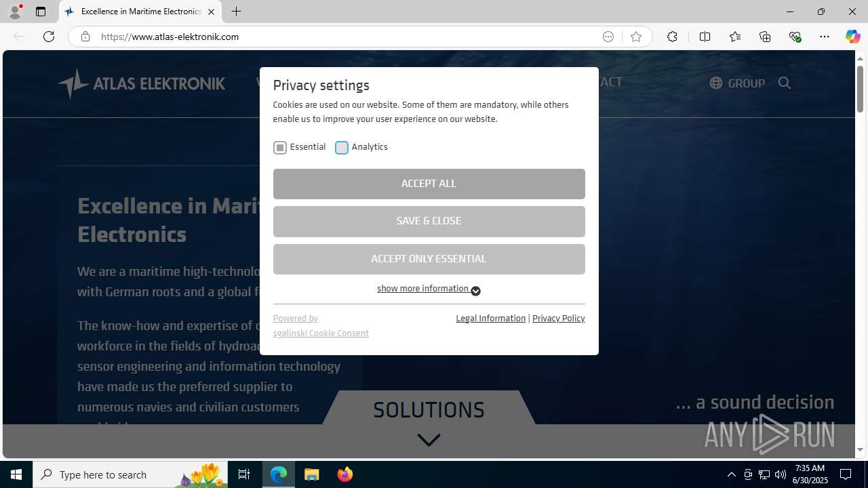This screenshot has width=868, height=488.
Task: Open the Privacy Policy link
Action: coord(559,319)
